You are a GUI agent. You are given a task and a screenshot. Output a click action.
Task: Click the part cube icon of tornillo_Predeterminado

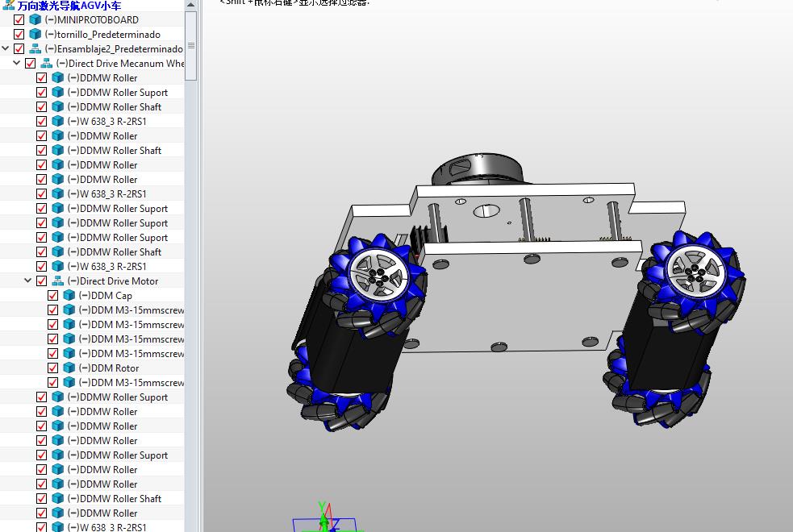click(x=35, y=34)
